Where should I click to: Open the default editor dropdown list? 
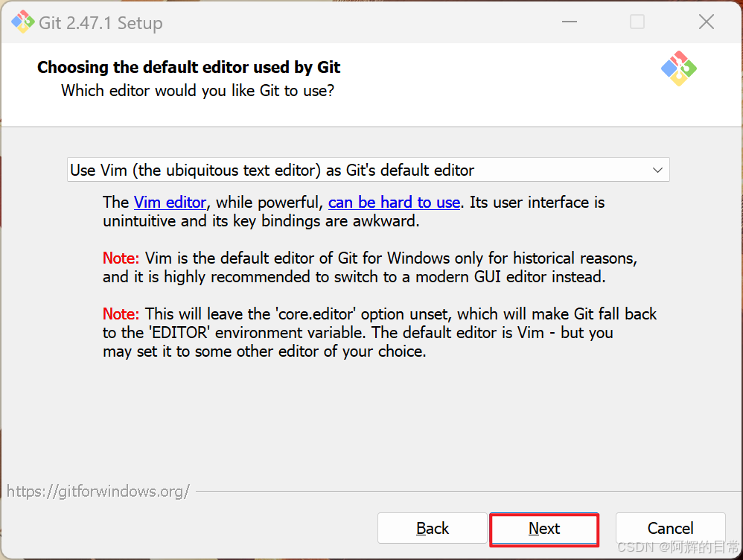(369, 170)
